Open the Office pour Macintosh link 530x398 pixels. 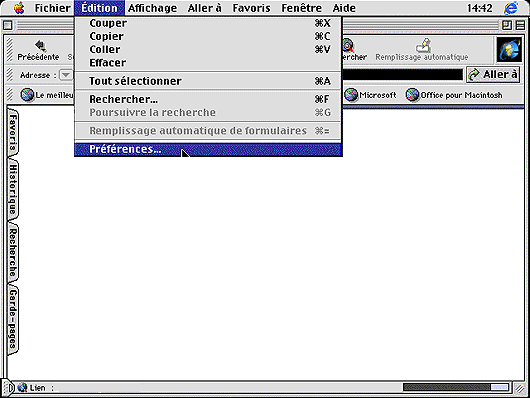(x=454, y=95)
